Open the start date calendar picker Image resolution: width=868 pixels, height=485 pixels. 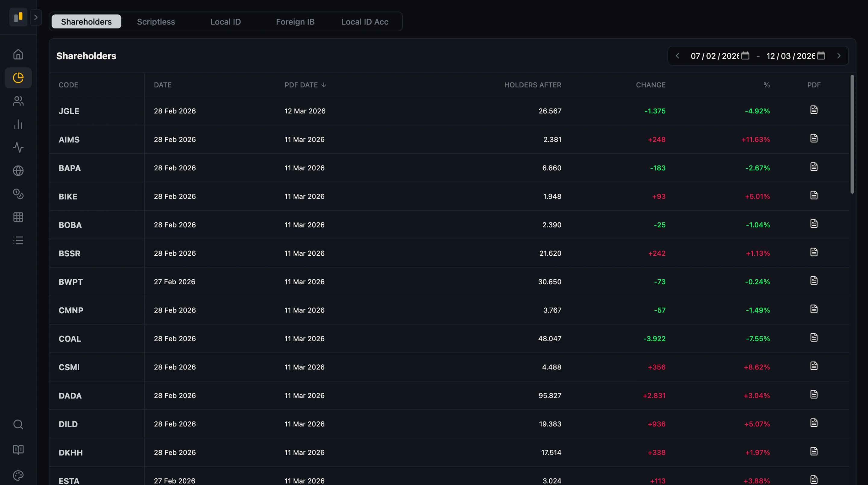pos(745,56)
